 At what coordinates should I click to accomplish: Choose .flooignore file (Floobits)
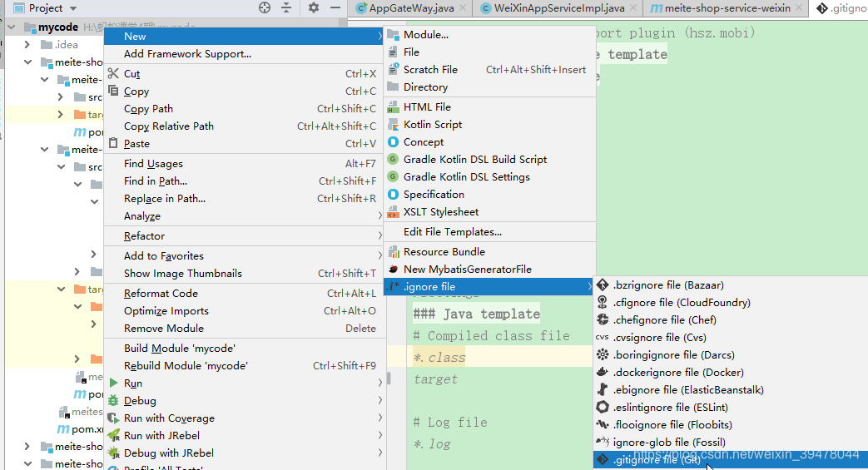coord(730,424)
